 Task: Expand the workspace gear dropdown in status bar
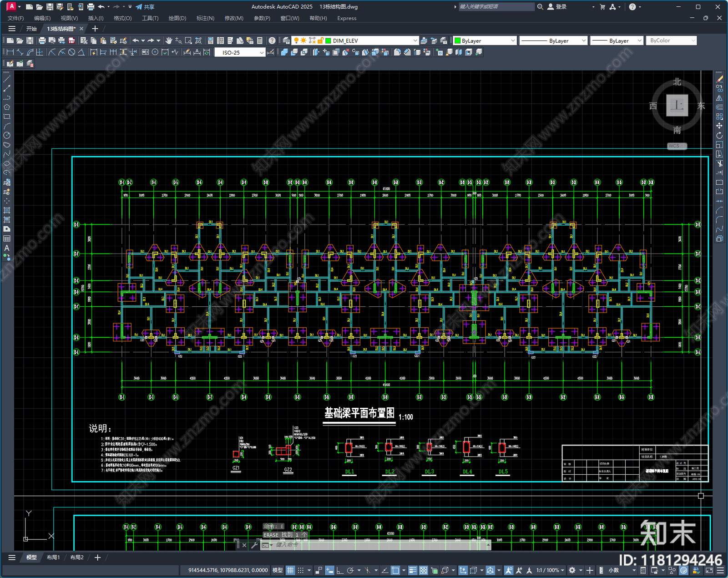tap(581, 570)
